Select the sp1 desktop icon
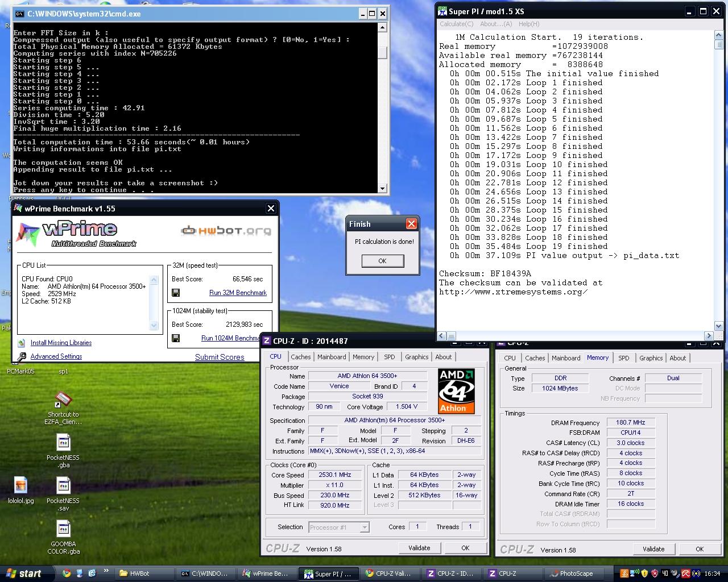728x582 pixels. (x=63, y=371)
